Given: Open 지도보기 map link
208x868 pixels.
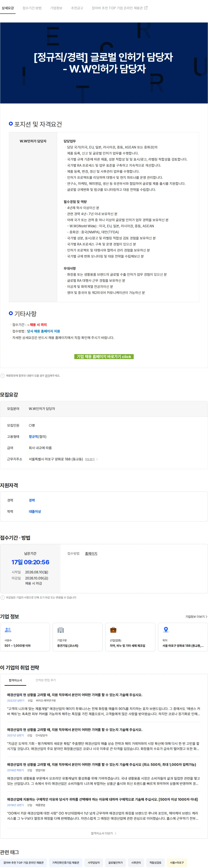Looking at the screenshot, I should tap(90, 459).
